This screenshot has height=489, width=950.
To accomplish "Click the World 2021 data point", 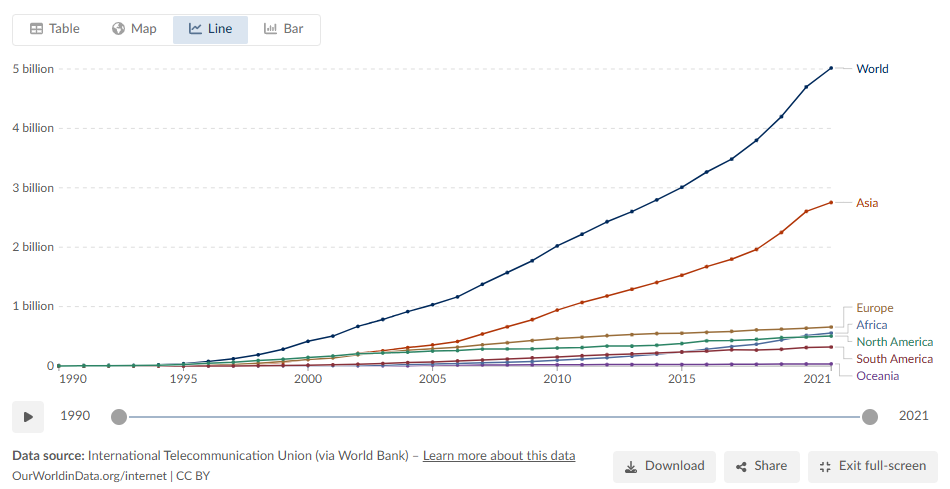I will [831, 68].
